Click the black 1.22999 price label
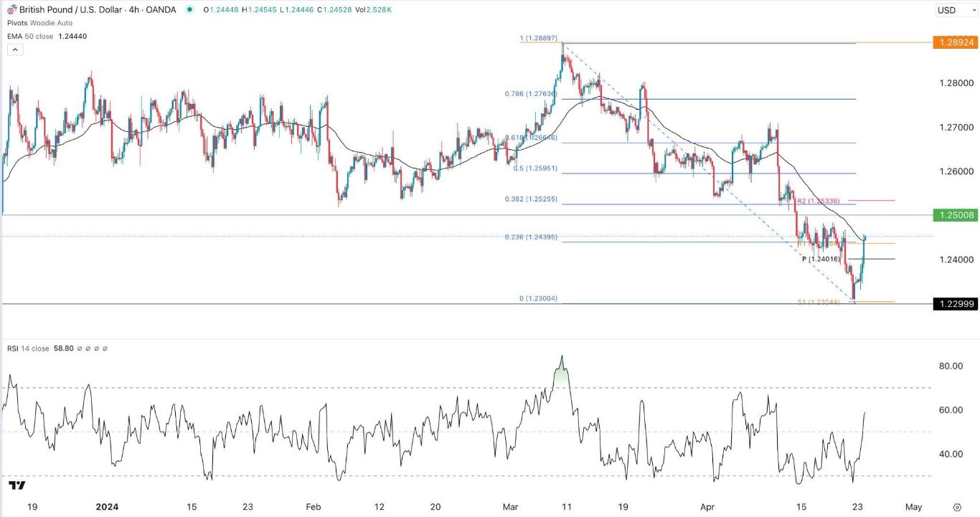 pos(955,304)
